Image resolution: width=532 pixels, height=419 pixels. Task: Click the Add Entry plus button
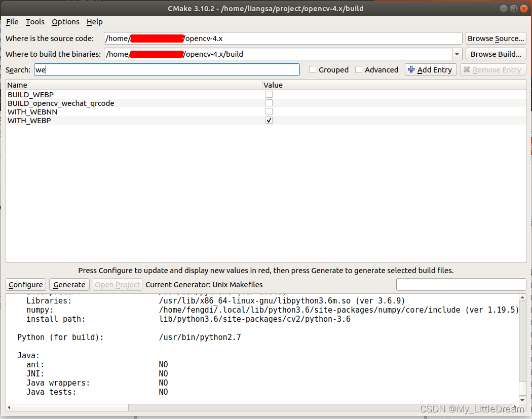(430, 70)
